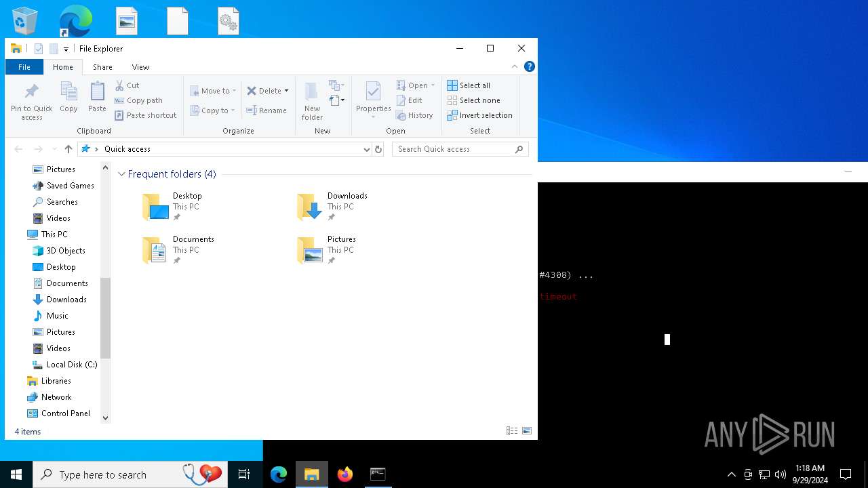Go up one folder level
868x488 pixels.
68,149
